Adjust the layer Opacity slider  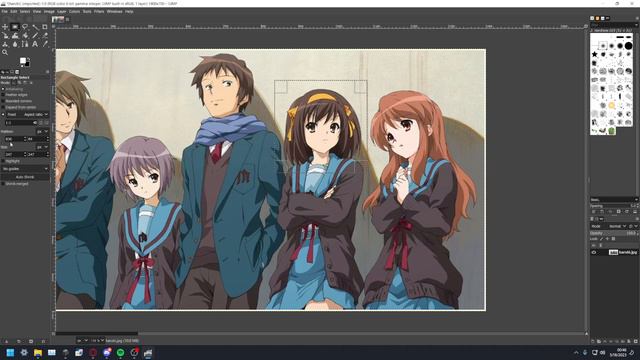coord(614,233)
